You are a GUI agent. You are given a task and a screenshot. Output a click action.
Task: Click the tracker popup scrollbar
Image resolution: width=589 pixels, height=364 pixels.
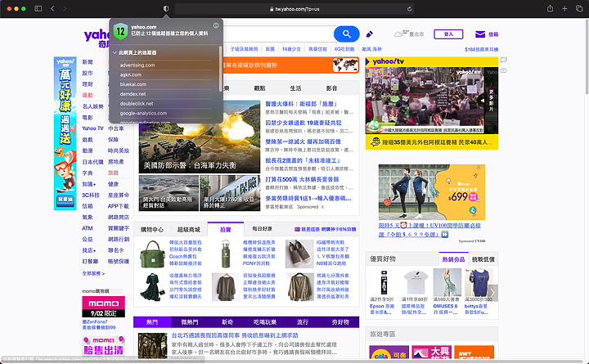220,69
